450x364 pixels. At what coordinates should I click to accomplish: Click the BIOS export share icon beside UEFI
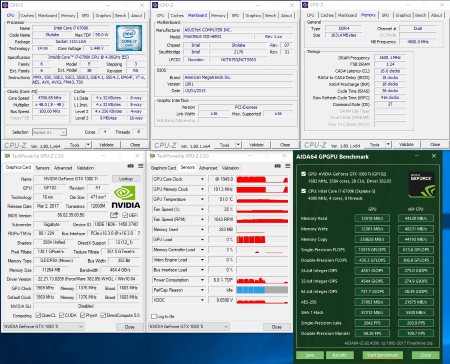pyautogui.click(x=114, y=215)
